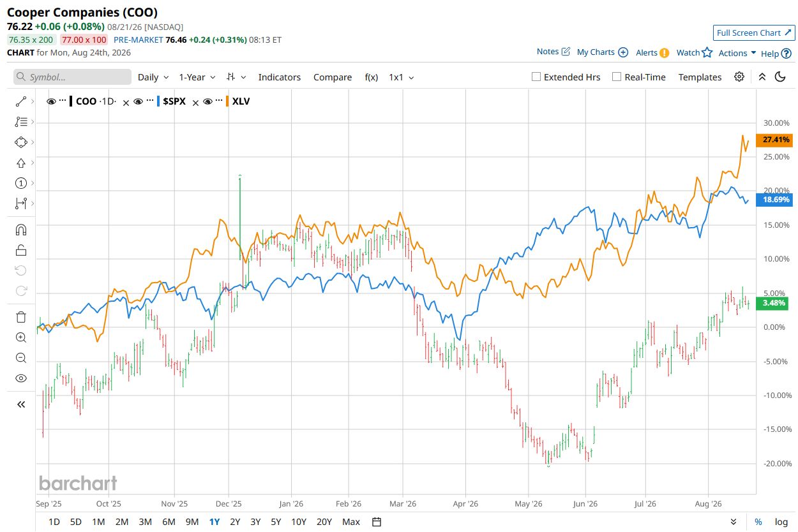The width and height of the screenshot is (798, 532).
Task: Collapse the chart toolbar with double chevron
Action: pyautogui.click(x=762, y=77)
